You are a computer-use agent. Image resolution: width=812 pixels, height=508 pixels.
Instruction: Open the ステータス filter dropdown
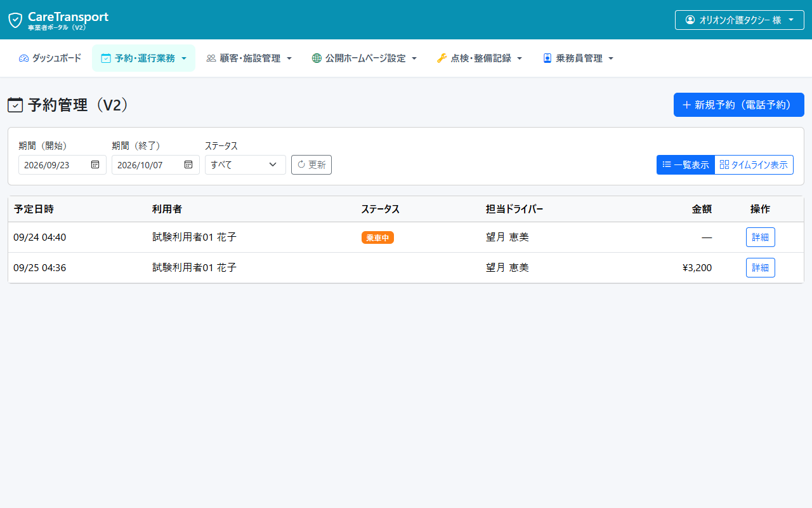pos(246,164)
